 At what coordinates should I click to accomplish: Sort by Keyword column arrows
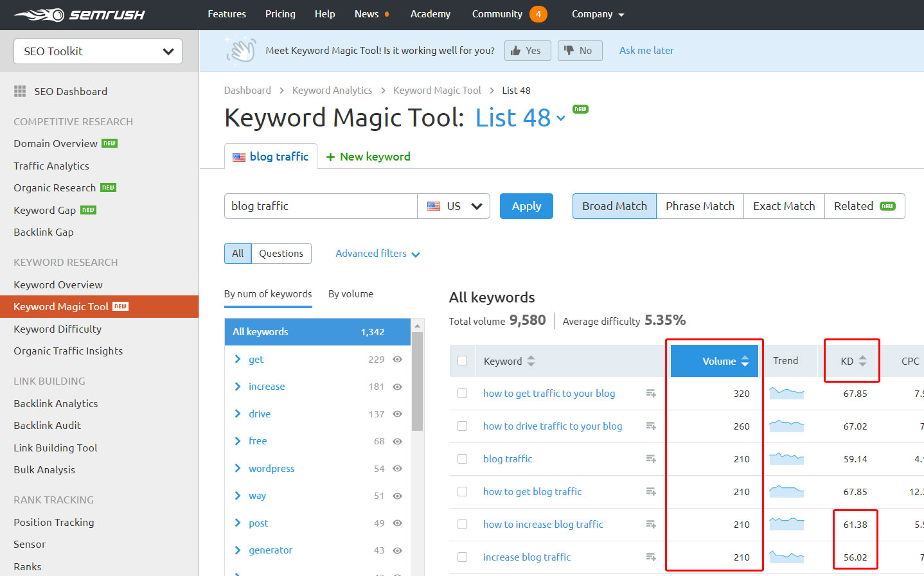531,361
